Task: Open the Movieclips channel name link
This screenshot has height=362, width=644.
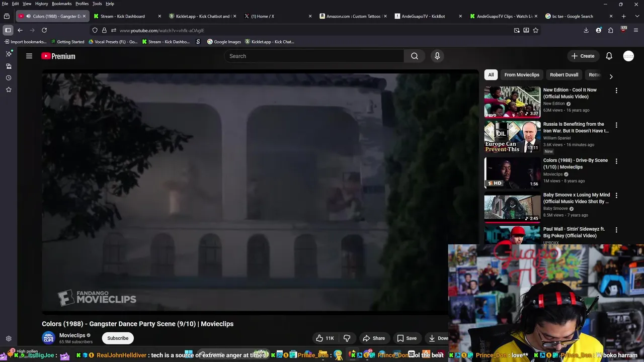Action: (x=72, y=335)
